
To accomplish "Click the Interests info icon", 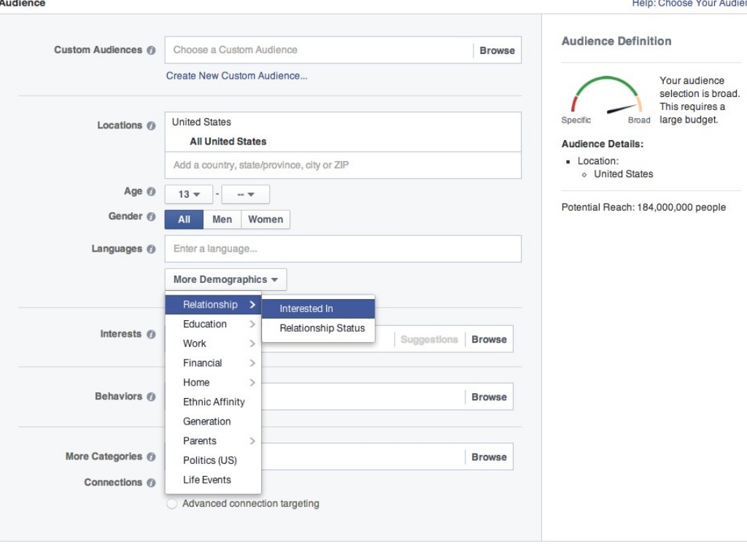I will pyautogui.click(x=151, y=334).
